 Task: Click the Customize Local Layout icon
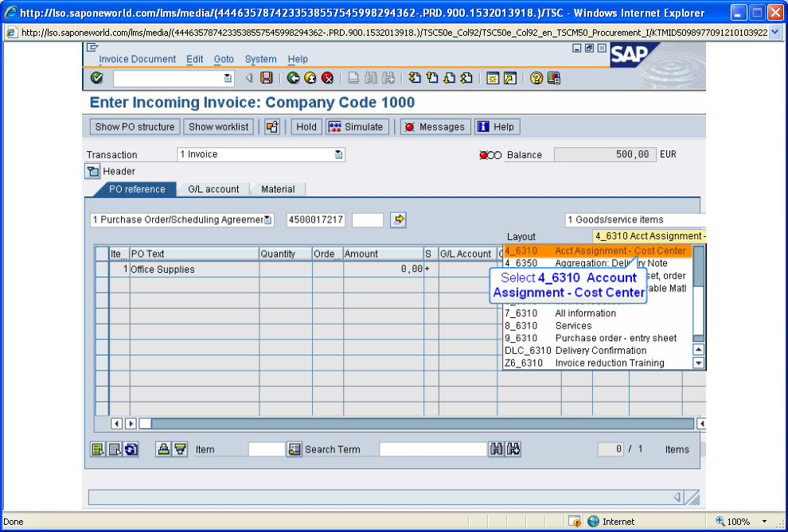(554, 78)
